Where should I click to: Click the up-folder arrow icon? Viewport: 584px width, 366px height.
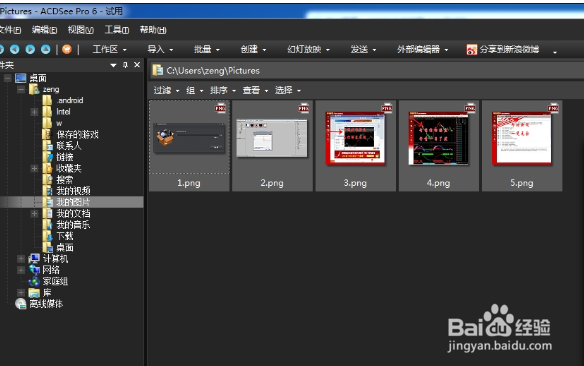point(45,49)
